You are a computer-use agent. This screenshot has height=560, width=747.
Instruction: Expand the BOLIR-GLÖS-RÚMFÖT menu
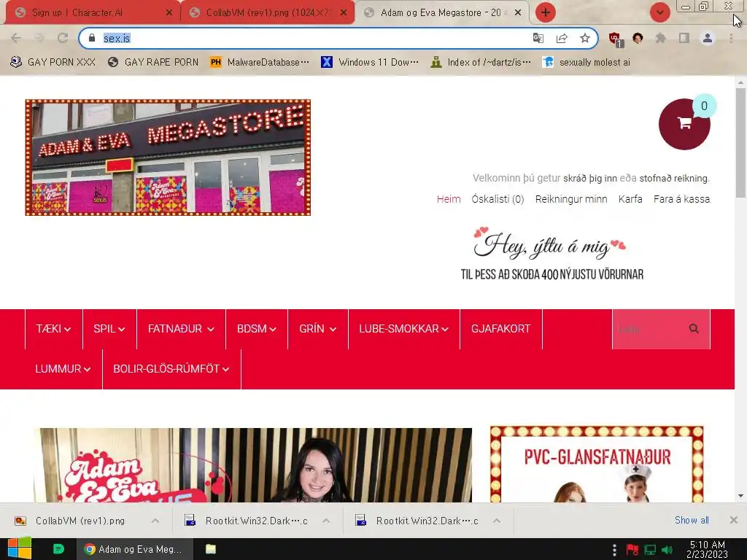pyautogui.click(x=171, y=369)
